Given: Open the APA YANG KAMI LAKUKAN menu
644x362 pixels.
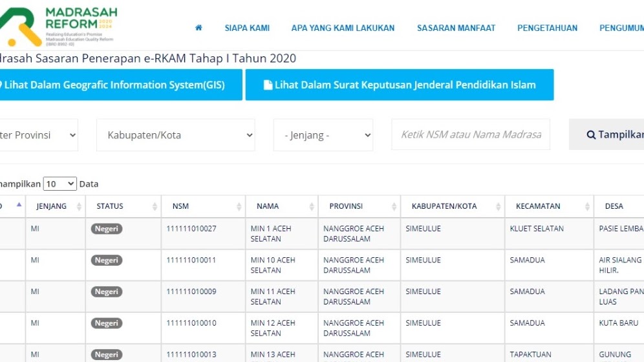Looking at the screenshot, I should [x=343, y=28].
